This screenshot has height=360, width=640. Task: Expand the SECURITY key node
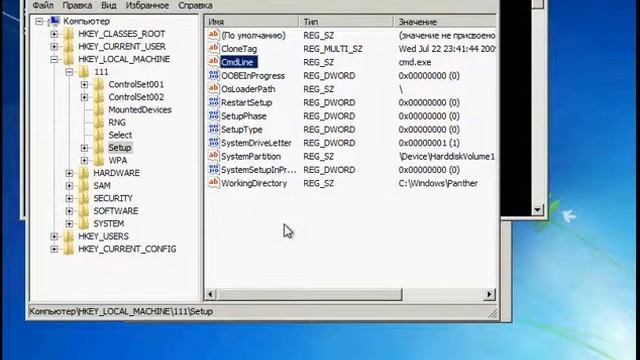(69, 198)
